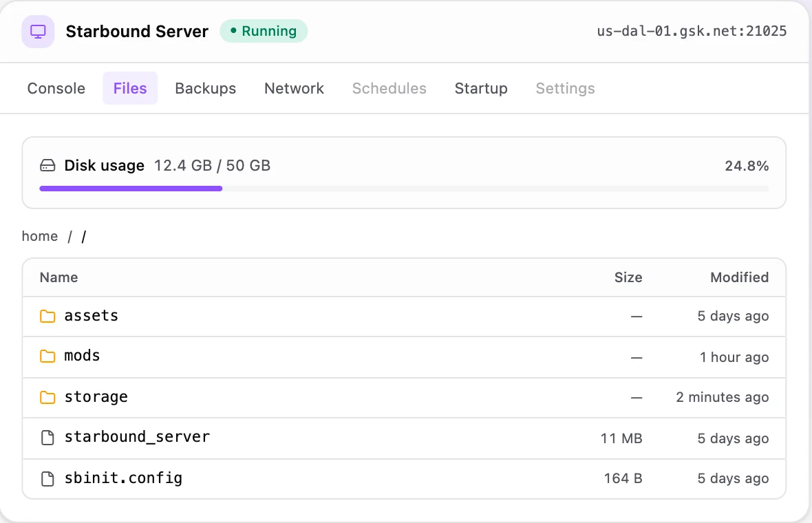Click the sbinit.config file icon
This screenshot has width=812, height=523.
coord(47,478)
